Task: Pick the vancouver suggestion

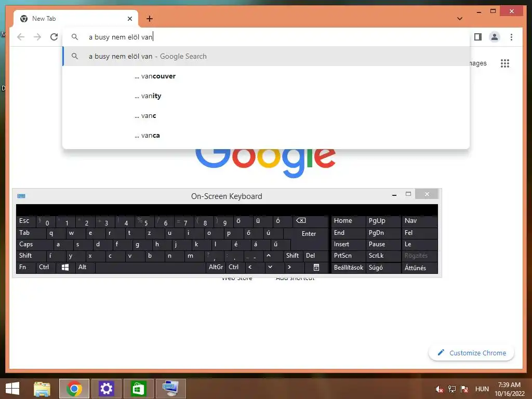Action: pos(267,76)
